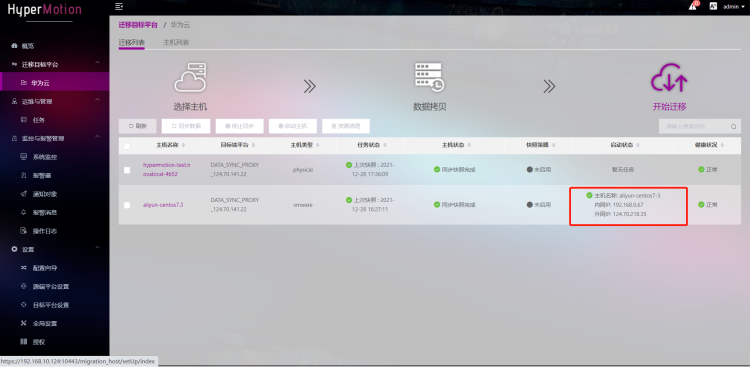Open the hypermotion-test host name link
750x367 pixels.
tap(166, 169)
